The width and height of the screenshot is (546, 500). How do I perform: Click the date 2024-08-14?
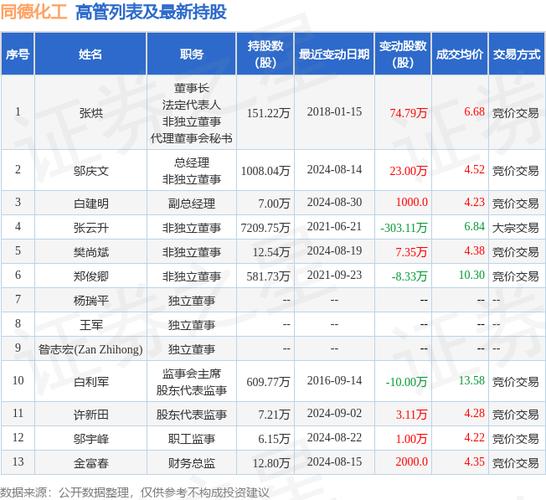pos(334,170)
